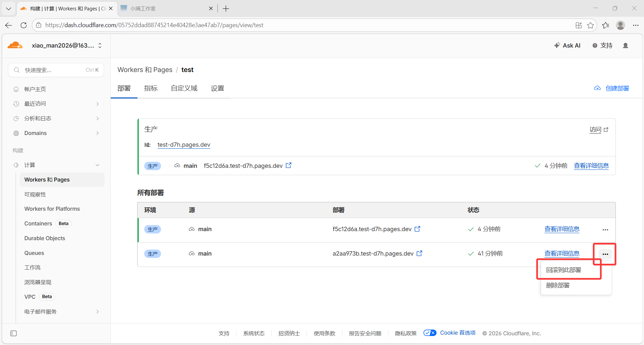Choose 删除部署 in the context menu
Image resolution: width=644 pixels, height=345 pixels.
tap(557, 285)
